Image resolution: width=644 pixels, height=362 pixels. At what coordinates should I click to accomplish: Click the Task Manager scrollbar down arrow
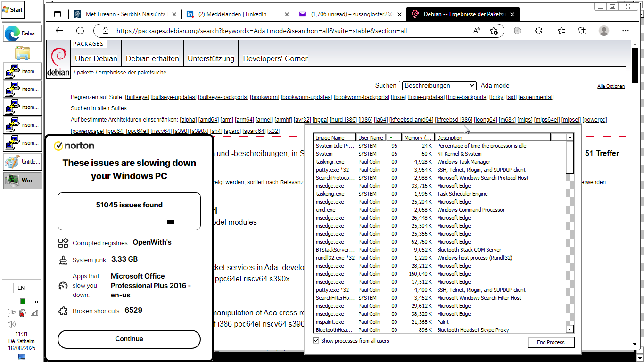click(x=570, y=329)
